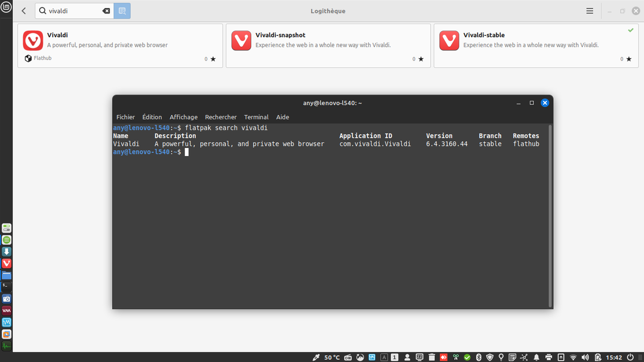The height and width of the screenshot is (362, 644).
Task: Open the Édition menu in terminal
Action: pyautogui.click(x=152, y=117)
